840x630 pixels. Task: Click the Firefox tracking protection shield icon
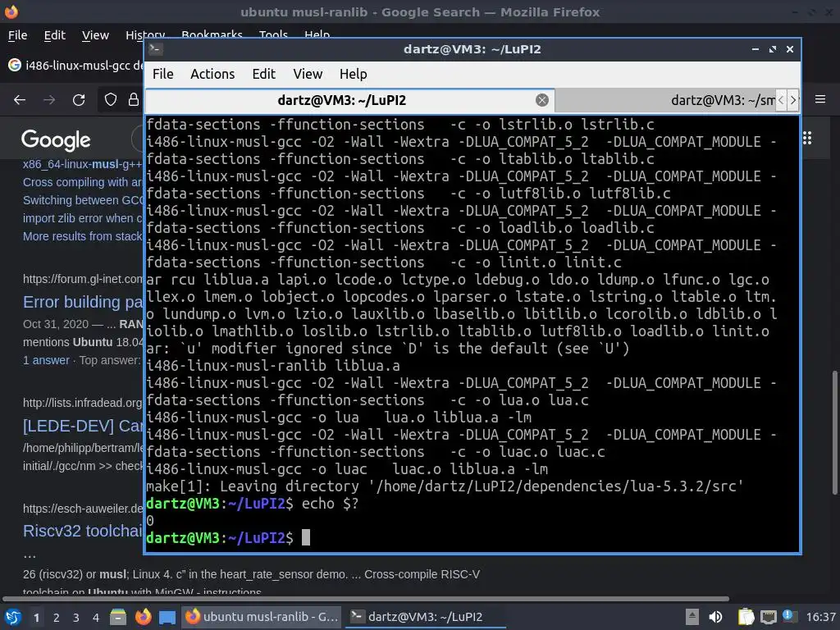coord(111,99)
